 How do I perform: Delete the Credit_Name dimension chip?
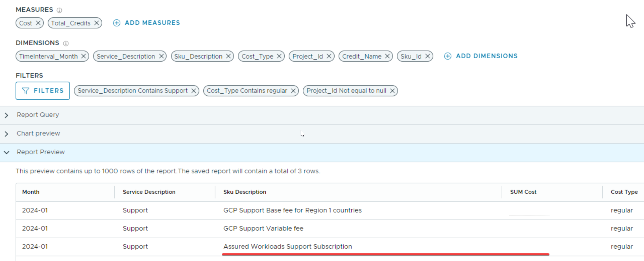pos(387,56)
